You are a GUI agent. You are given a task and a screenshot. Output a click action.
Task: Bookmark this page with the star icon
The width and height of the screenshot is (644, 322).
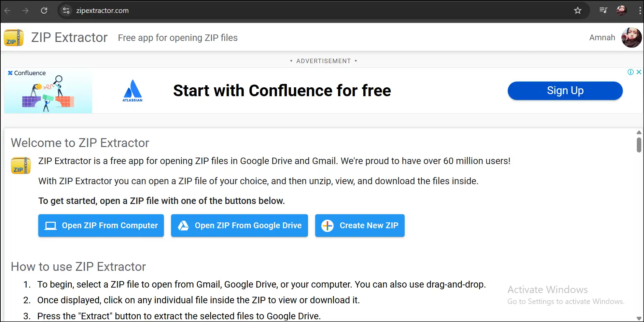pos(577,11)
